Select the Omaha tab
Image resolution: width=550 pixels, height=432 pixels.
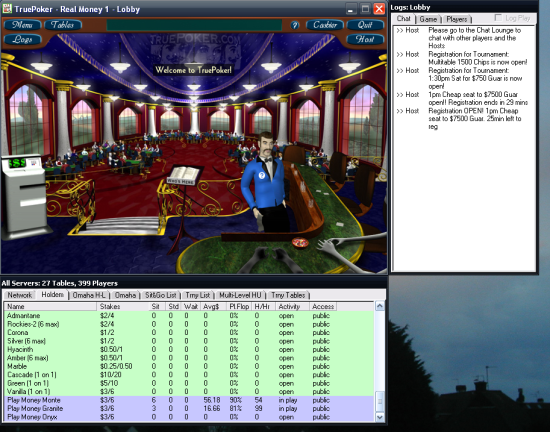125,295
